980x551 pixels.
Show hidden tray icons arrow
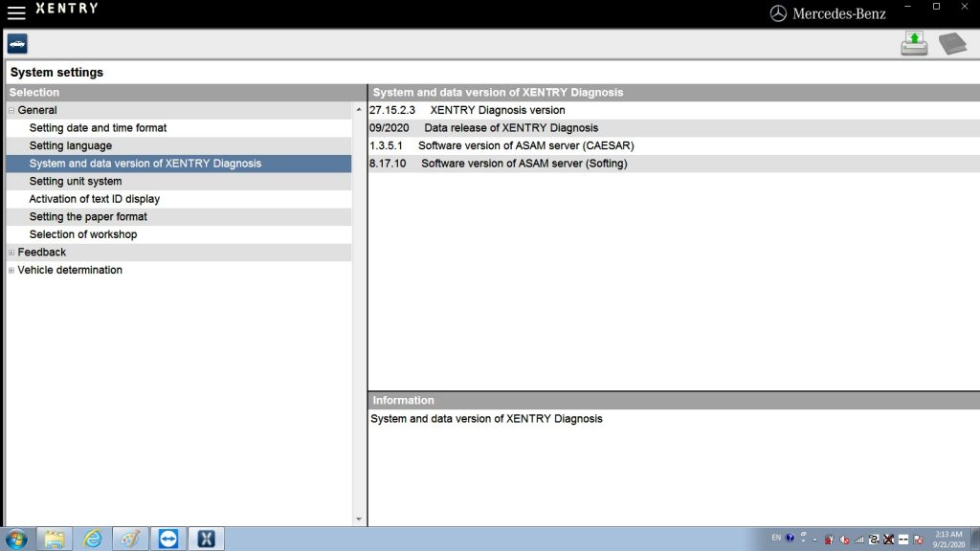815,540
